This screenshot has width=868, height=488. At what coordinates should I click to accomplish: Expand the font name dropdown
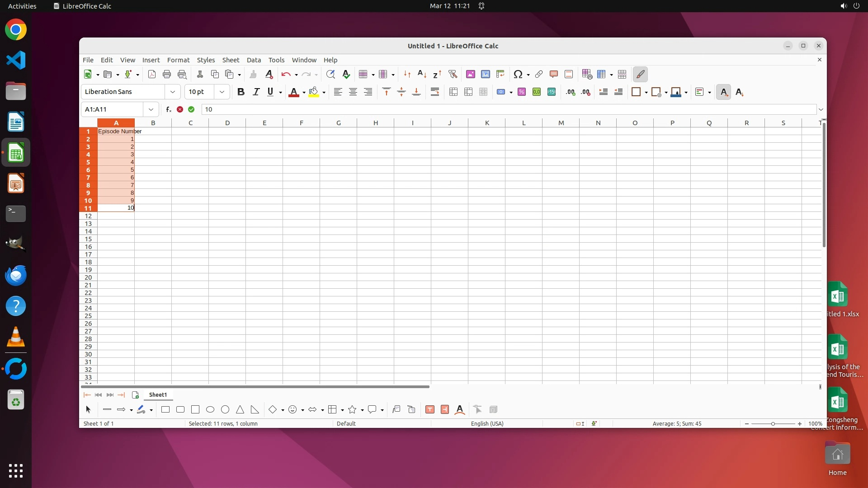172,92
